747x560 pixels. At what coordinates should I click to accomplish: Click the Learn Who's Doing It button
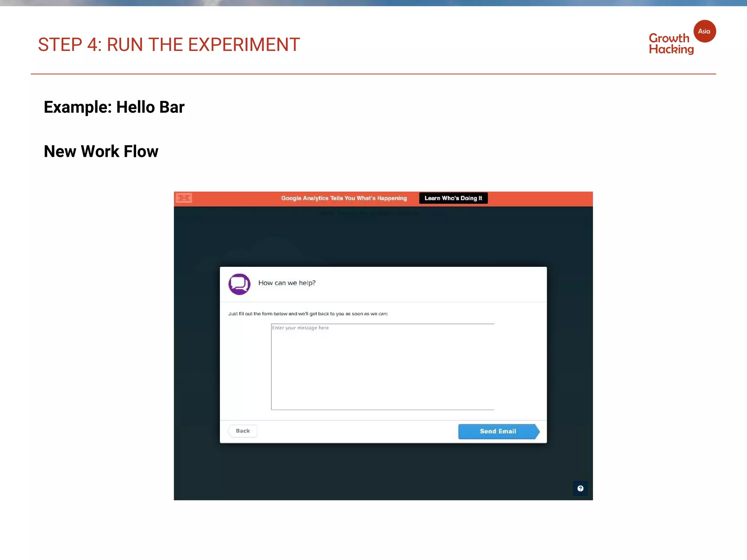coord(453,198)
